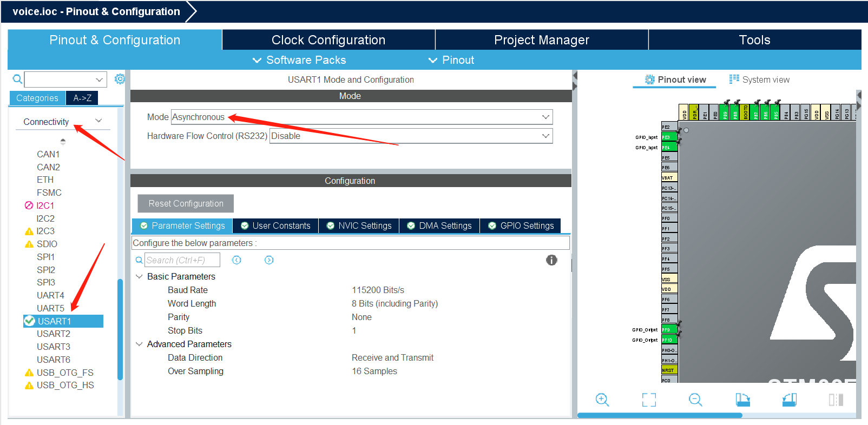Open the DMA Settings tab

[x=439, y=225]
